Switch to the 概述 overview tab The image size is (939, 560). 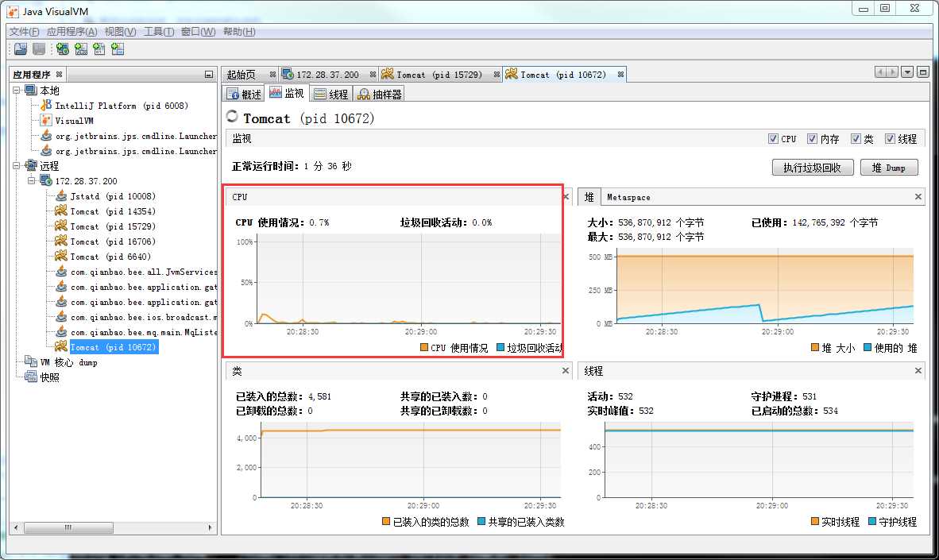(x=244, y=94)
